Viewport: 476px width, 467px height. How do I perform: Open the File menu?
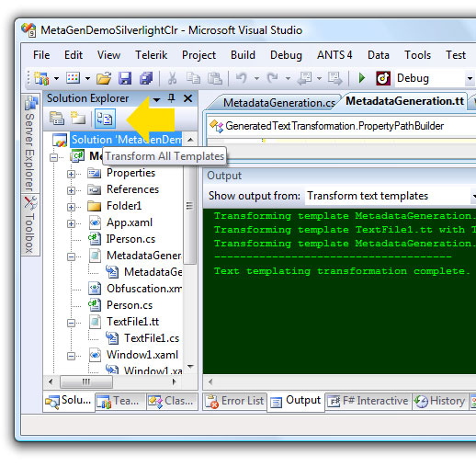(x=41, y=55)
